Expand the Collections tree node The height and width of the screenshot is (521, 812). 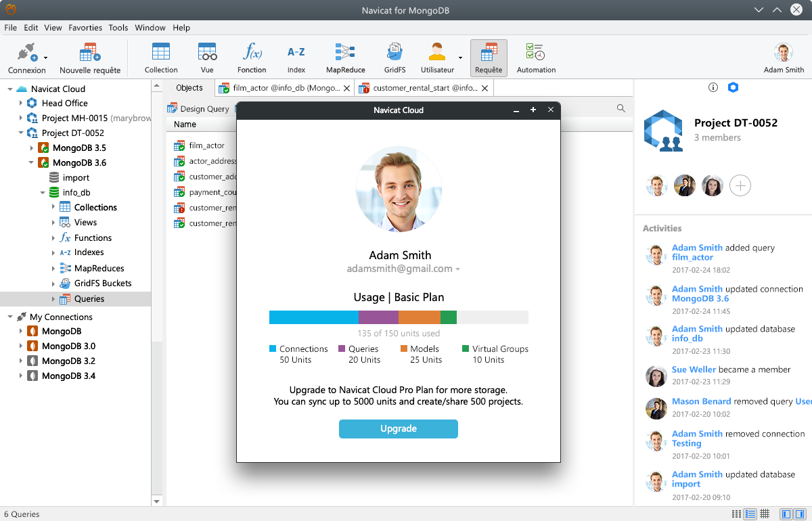click(x=53, y=207)
